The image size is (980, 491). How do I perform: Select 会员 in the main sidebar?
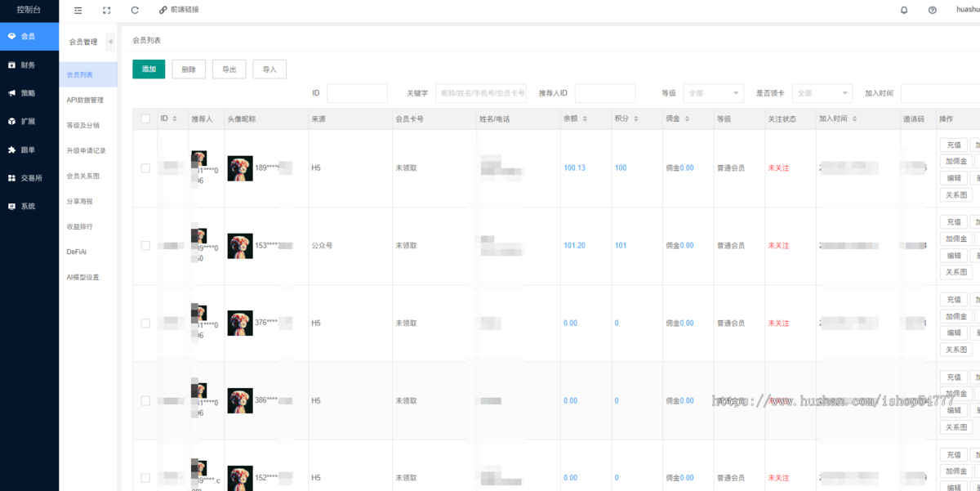(29, 36)
